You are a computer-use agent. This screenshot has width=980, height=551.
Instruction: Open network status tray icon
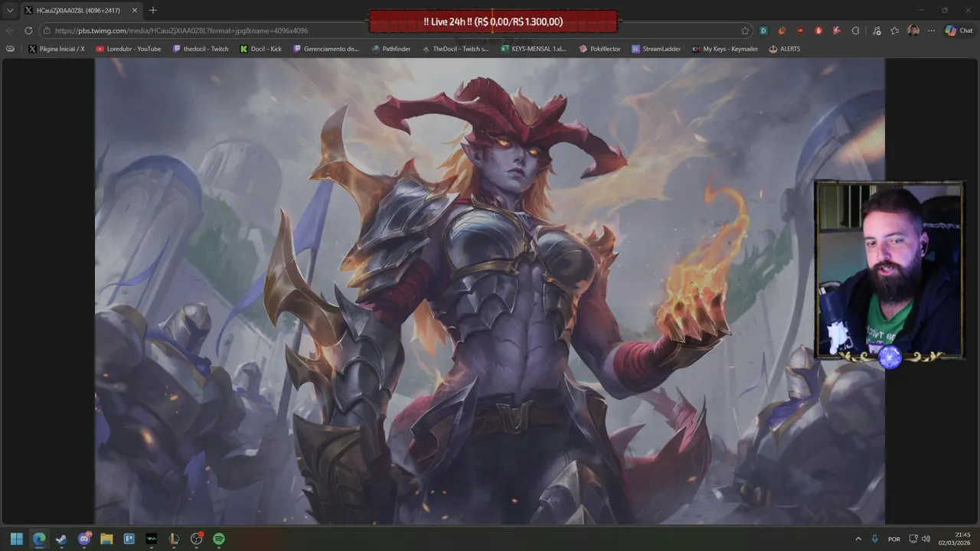913,539
